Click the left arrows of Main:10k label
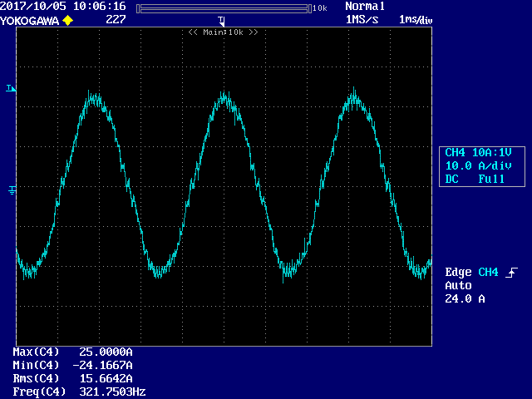532x399 pixels. (193, 32)
